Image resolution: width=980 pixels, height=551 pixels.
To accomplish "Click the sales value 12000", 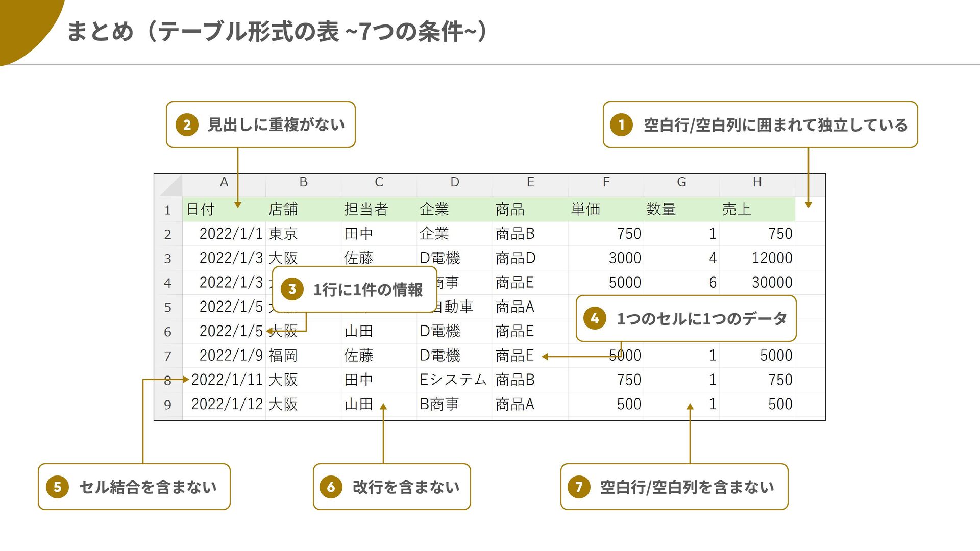I will (757, 258).
